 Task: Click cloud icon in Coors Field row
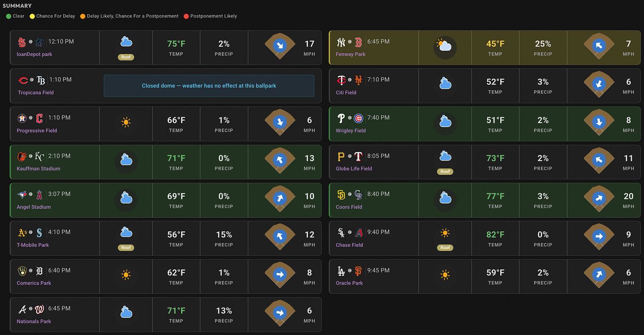(445, 198)
